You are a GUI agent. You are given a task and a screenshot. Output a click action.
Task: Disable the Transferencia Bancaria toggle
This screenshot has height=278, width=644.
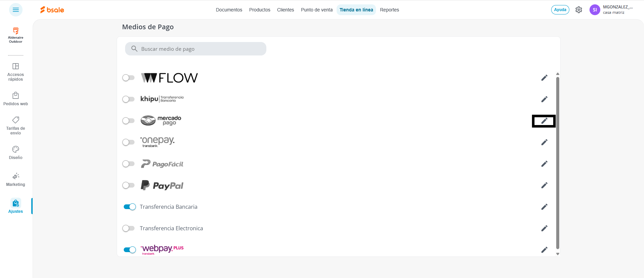130,207
